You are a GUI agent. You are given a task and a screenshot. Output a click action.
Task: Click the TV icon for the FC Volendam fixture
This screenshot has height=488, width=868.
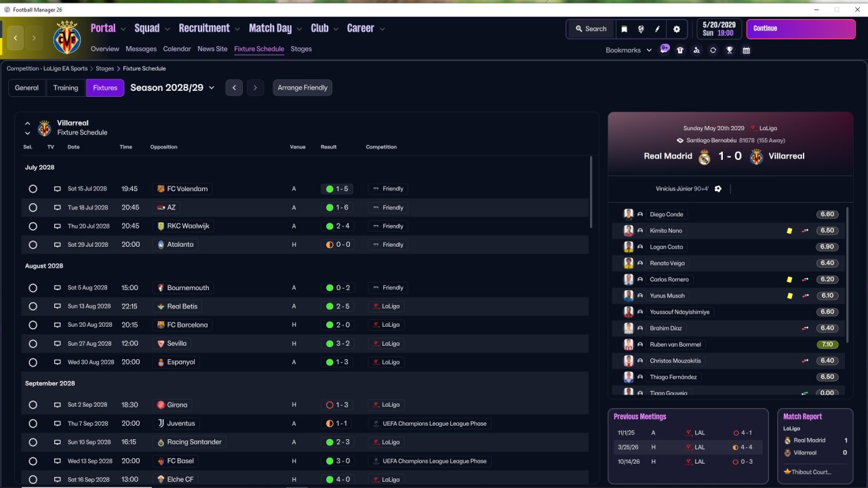click(58, 189)
